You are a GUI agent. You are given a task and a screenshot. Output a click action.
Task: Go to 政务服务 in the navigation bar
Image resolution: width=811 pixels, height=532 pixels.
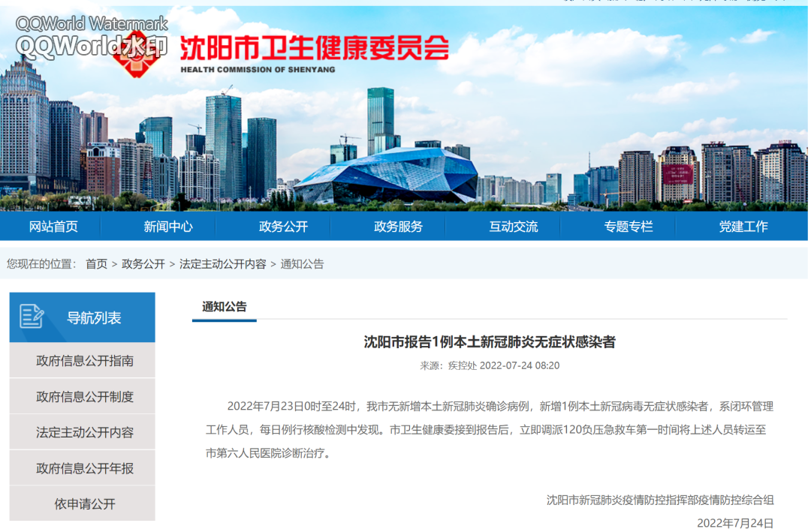(398, 227)
